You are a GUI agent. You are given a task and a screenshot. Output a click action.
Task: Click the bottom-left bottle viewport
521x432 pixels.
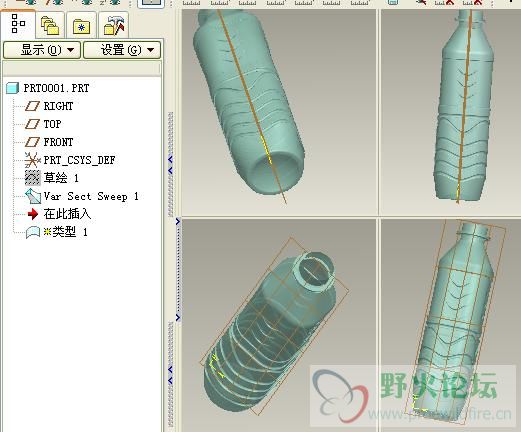[279, 325]
